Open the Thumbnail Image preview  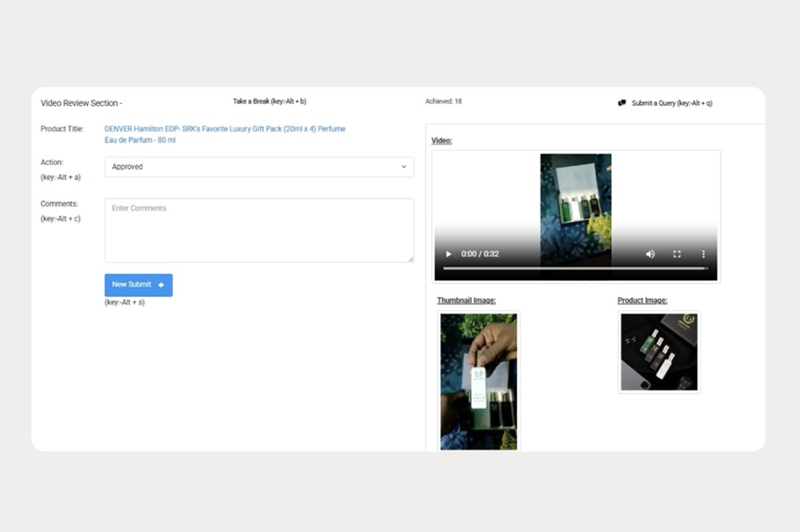(x=479, y=381)
